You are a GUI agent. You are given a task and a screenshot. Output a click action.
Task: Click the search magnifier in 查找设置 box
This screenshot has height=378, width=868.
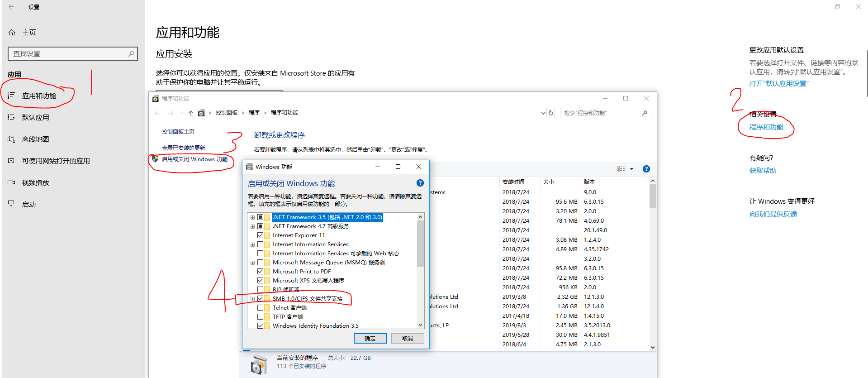pos(131,53)
